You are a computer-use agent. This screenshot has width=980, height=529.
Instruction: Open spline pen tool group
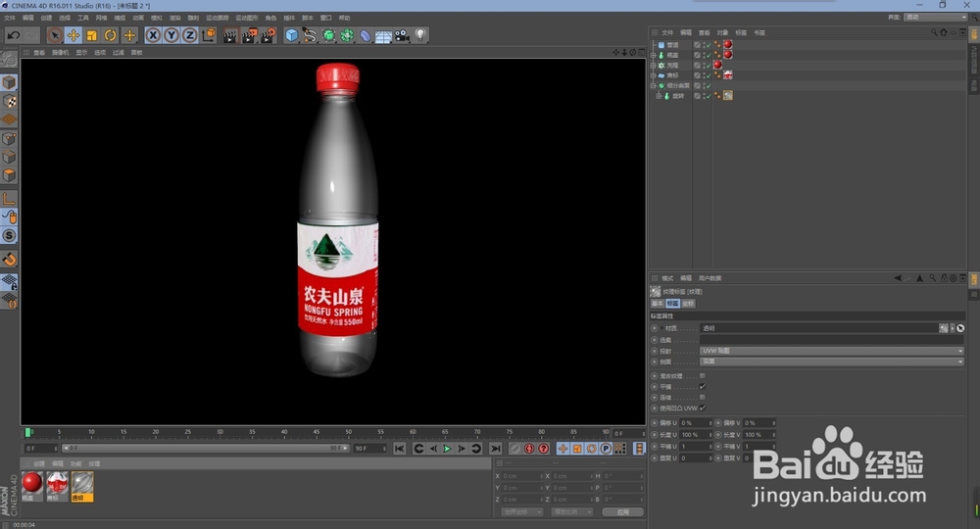(x=310, y=35)
